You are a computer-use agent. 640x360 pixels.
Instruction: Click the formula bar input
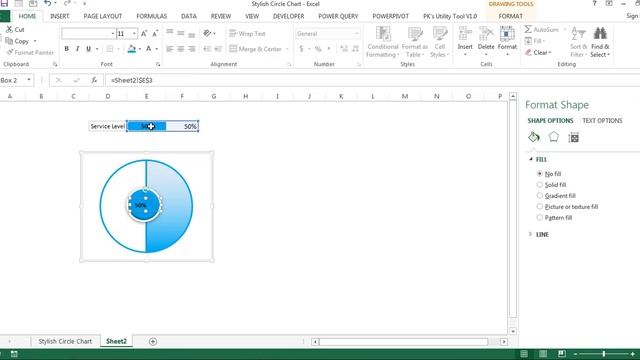[x=373, y=80]
